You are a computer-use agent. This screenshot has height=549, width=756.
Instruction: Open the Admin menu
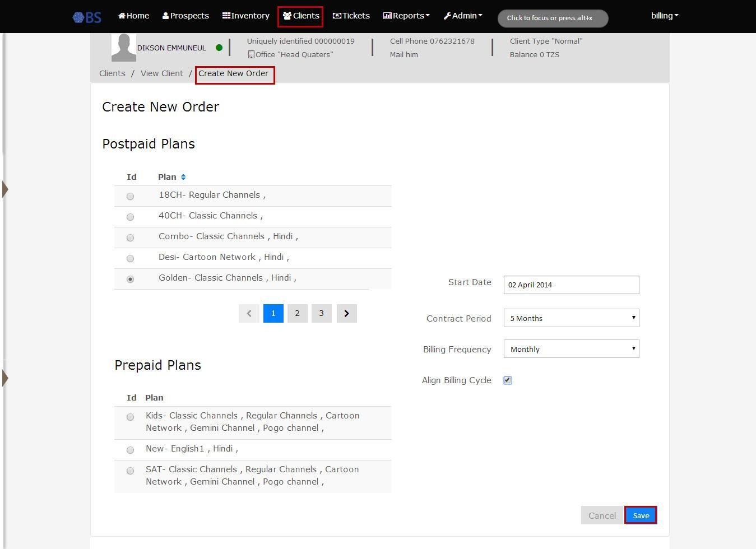pos(463,16)
